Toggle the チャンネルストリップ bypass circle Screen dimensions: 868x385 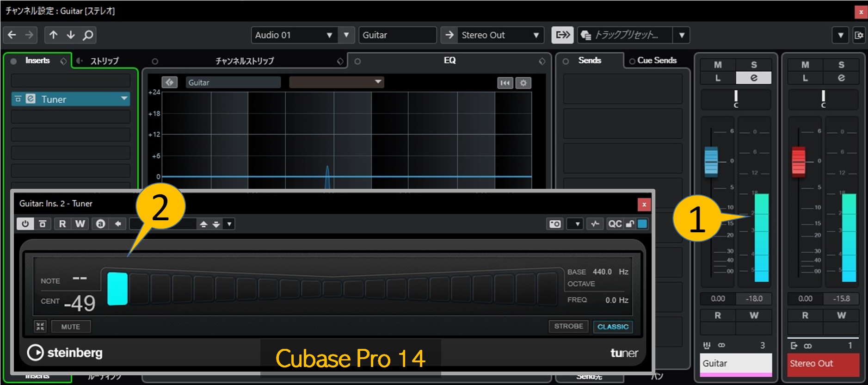coord(155,62)
